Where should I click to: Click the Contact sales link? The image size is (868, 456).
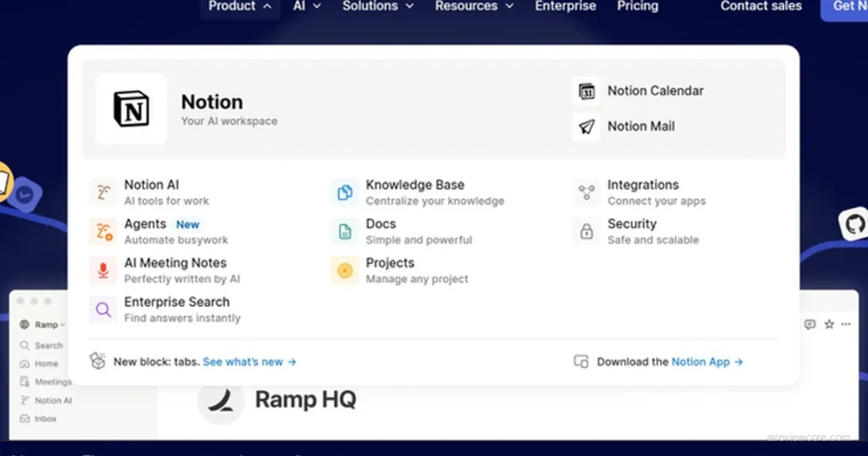tap(760, 6)
